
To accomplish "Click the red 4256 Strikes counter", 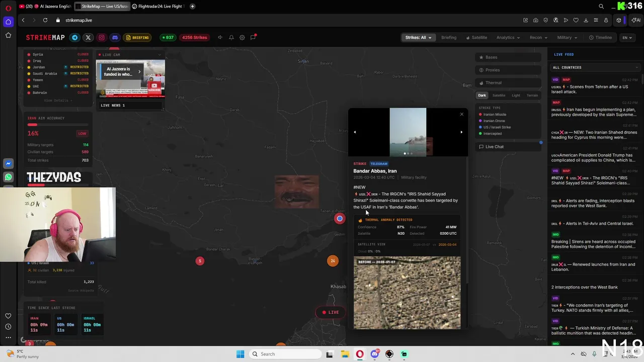I will [194, 37].
